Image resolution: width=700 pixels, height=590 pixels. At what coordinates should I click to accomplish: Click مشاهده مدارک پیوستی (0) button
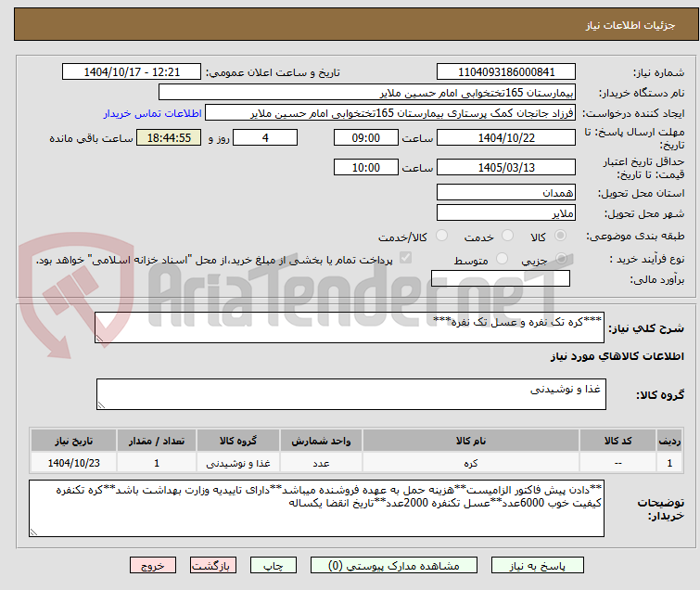(x=394, y=566)
